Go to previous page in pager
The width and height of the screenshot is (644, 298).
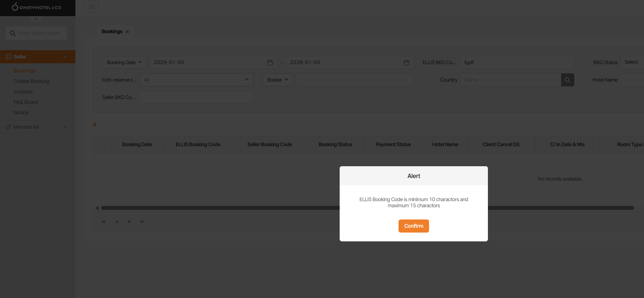[116, 222]
